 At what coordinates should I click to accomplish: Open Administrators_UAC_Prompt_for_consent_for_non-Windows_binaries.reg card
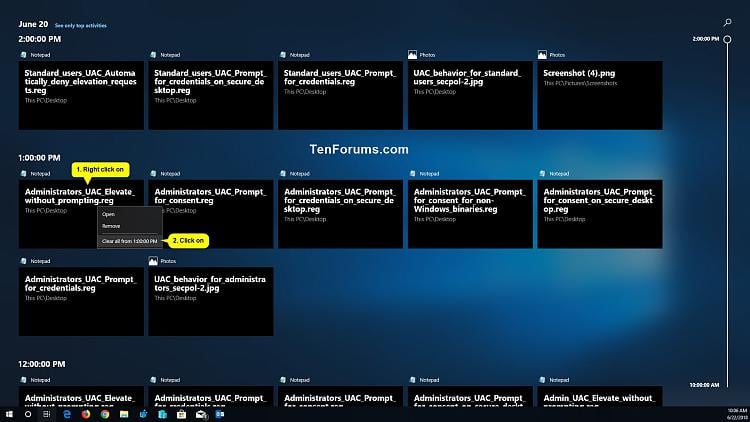point(470,214)
